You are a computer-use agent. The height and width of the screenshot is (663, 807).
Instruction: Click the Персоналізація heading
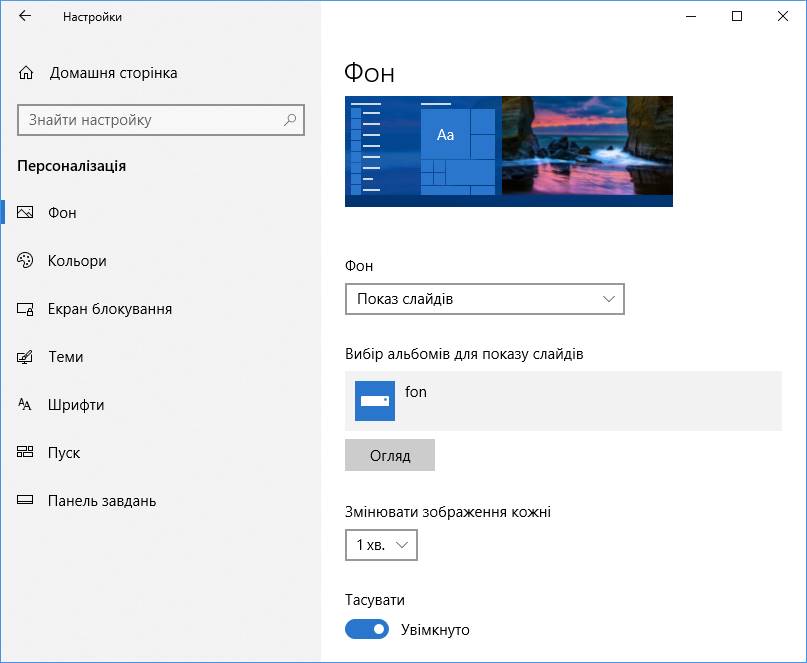(x=72, y=166)
